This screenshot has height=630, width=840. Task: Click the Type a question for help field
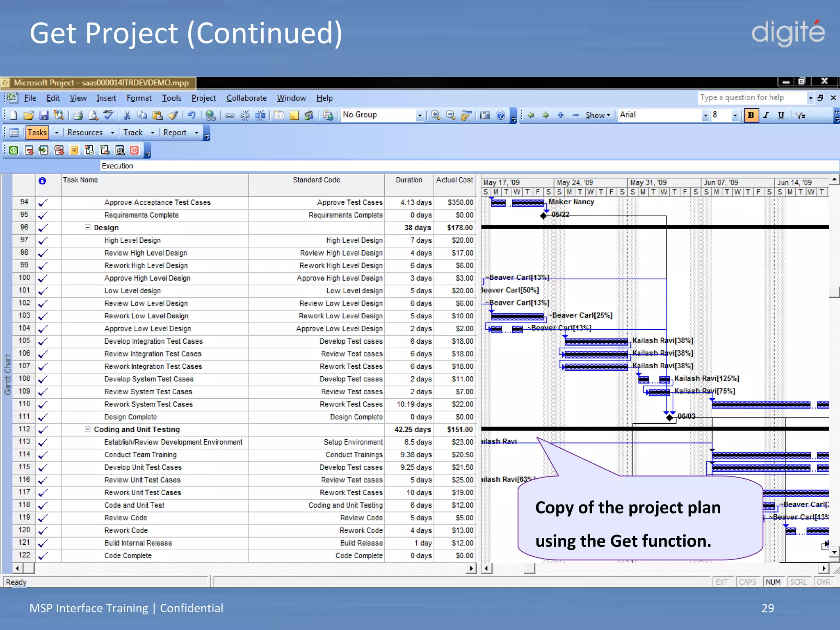753,98
